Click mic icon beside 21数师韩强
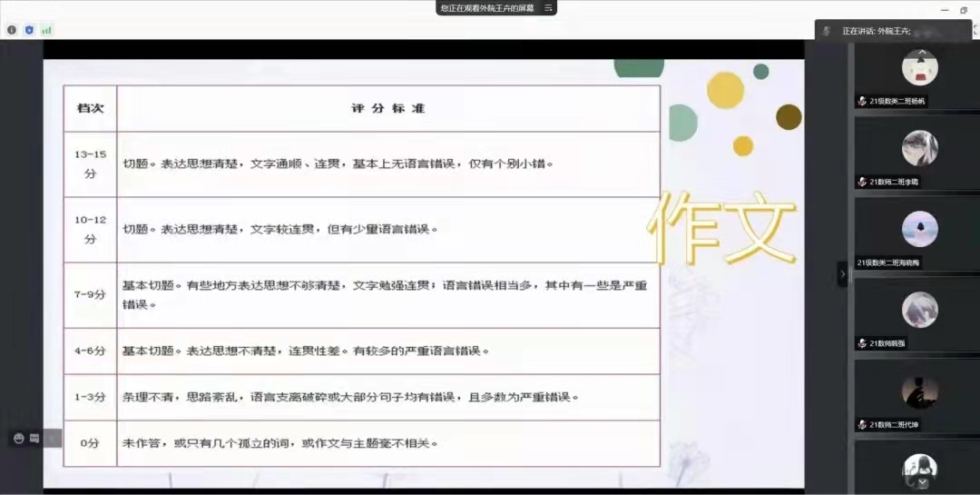This screenshot has height=495, width=980. tap(862, 344)
